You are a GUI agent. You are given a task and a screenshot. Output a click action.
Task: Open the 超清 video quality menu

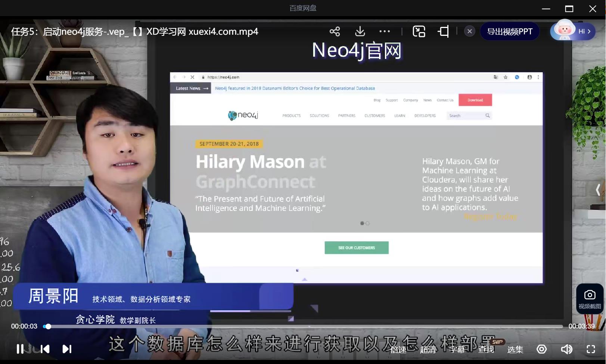(428, 350)
